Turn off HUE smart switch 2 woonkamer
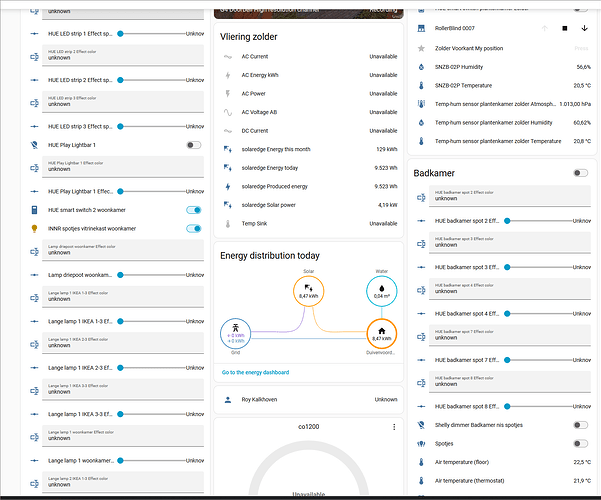601x500 pixels. (x=194, y=210)
